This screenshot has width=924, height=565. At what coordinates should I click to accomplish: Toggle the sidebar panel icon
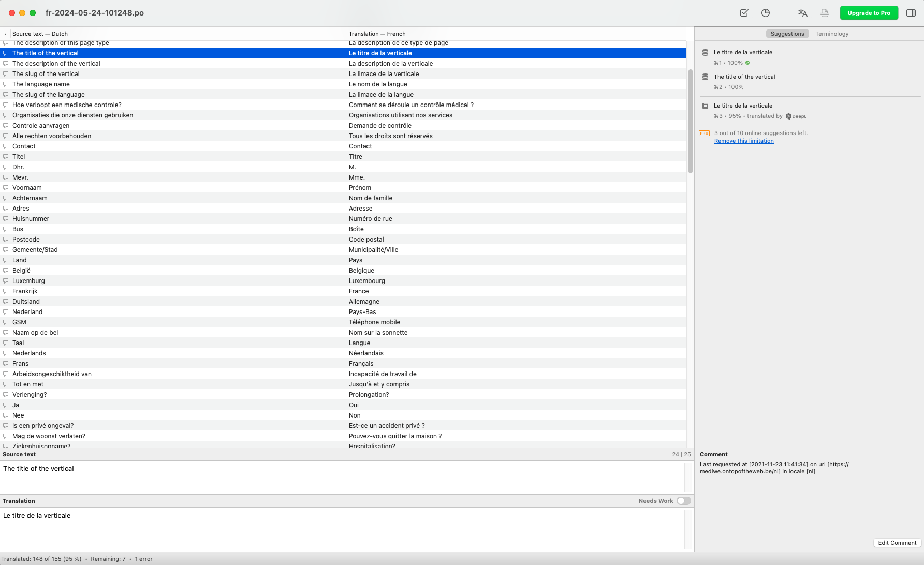911,13
